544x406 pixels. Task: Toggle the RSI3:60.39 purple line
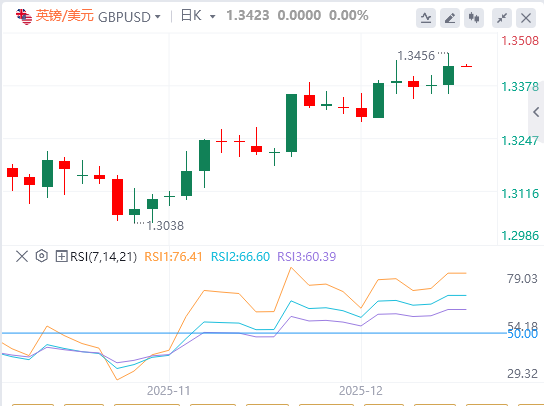pyautogui.click(x=307, y=257)
